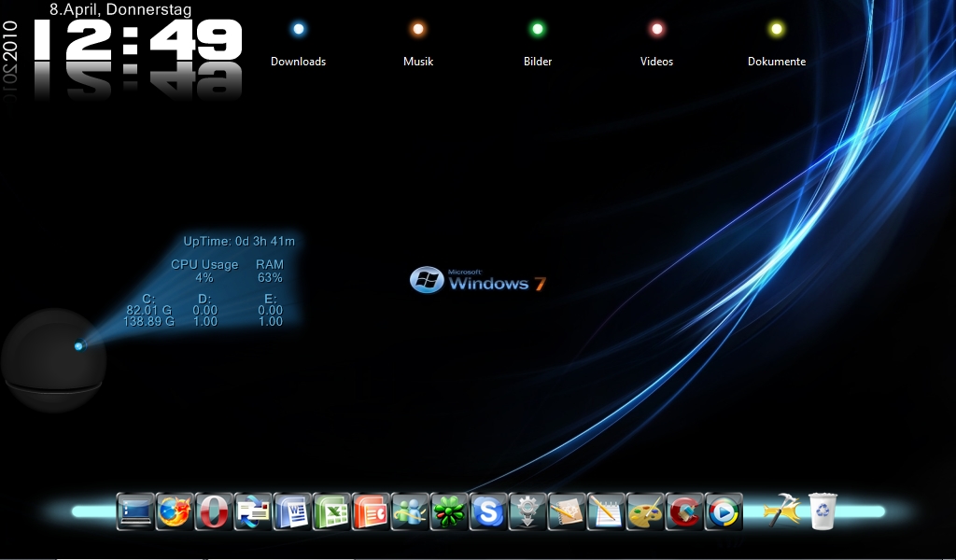Open the Notepad icon in the dock

click(x=606, y=511)
